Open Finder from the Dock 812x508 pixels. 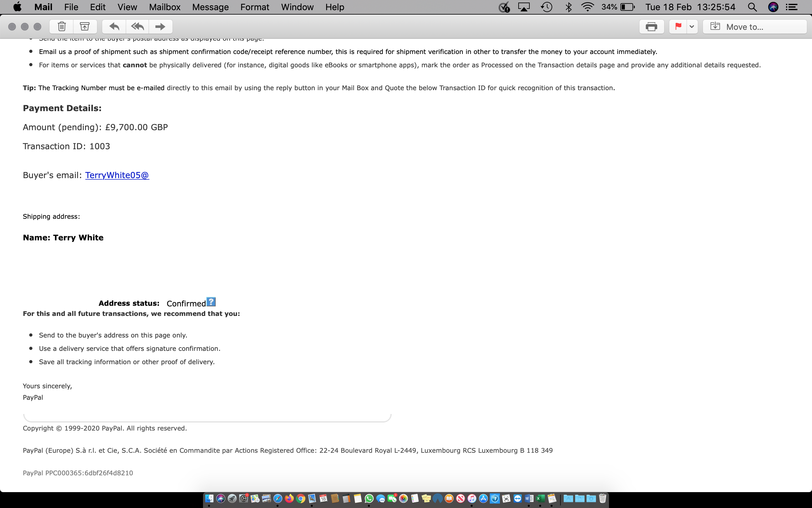[x=209, y=498]
